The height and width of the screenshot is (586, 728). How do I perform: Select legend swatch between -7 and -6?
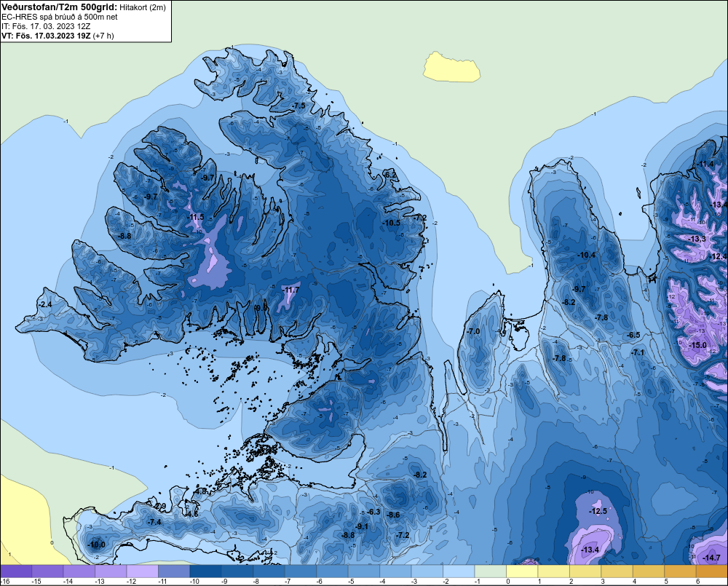click(301, 571)
